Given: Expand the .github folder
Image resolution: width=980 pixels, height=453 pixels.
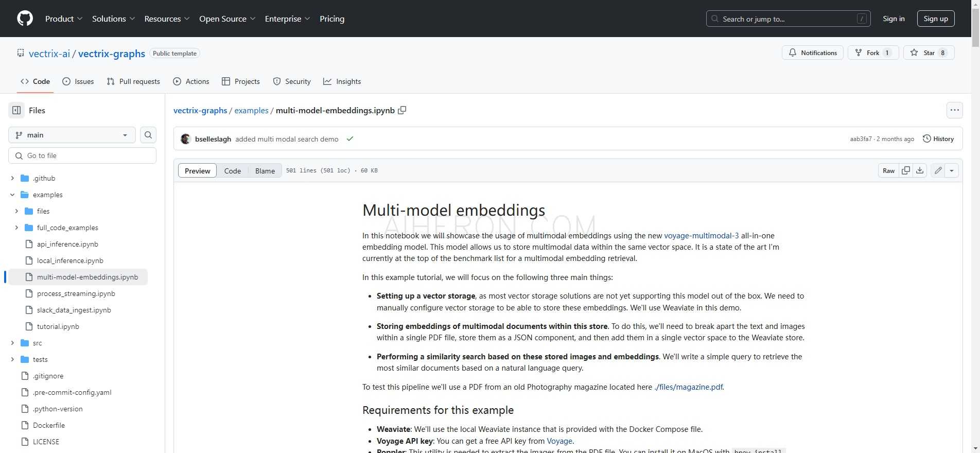Looking at the screenshot, I should pyautogui.click(x=12, y=178).
